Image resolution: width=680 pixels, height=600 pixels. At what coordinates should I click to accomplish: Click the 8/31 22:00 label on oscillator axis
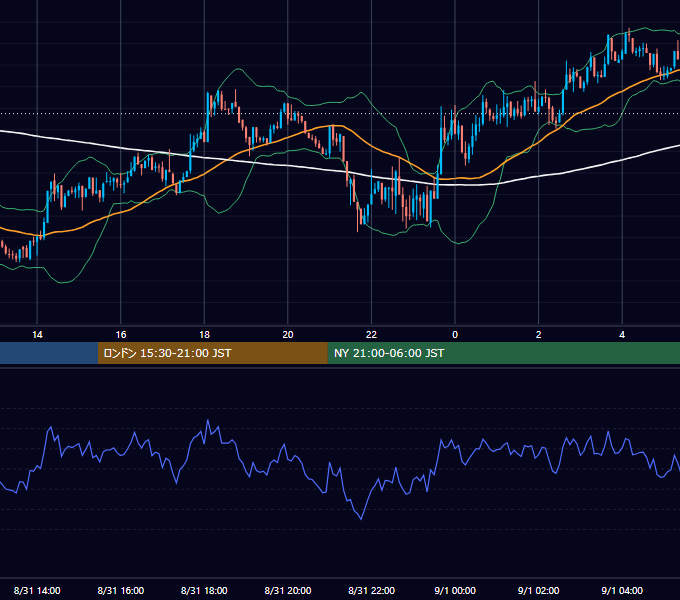(x=372, y=590)
